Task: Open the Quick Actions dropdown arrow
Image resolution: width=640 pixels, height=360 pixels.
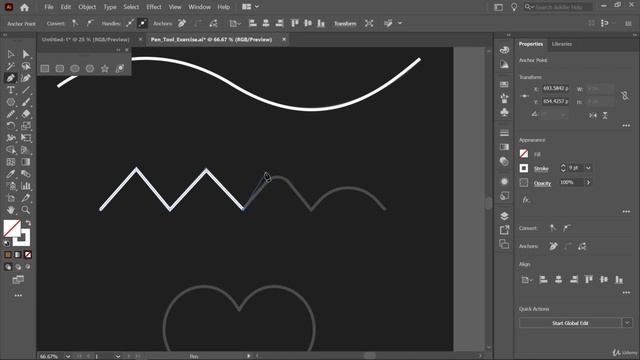Action: 627,323
